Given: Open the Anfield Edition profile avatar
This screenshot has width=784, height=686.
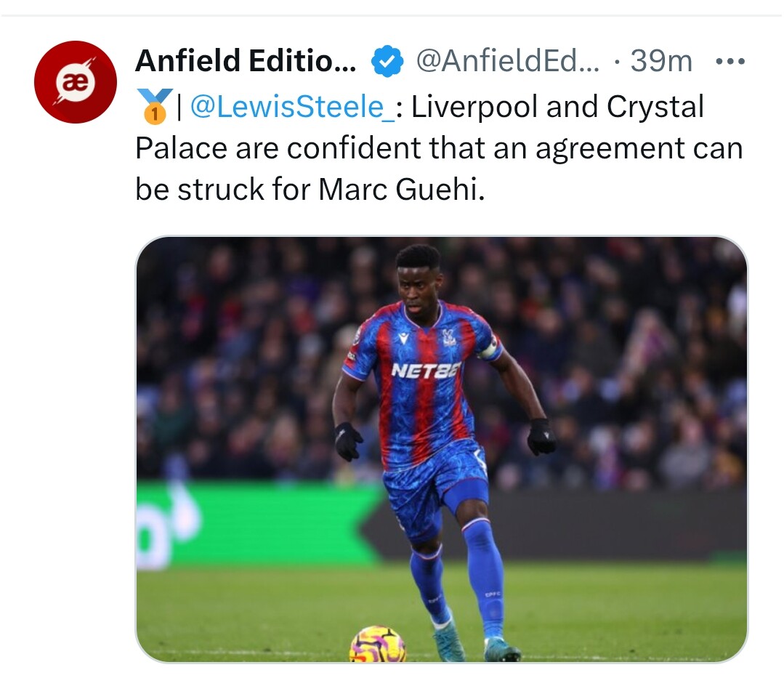Looking at the screenshot, I should click(x=75, y=82).
